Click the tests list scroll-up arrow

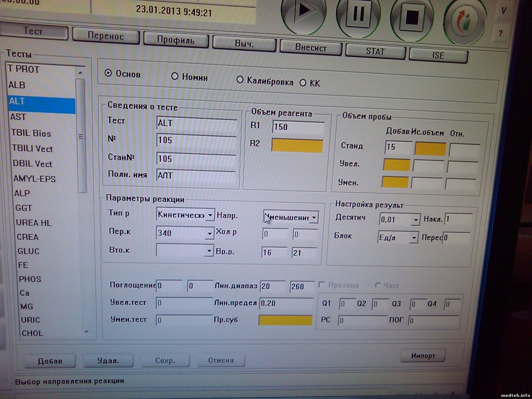point(81,73)
